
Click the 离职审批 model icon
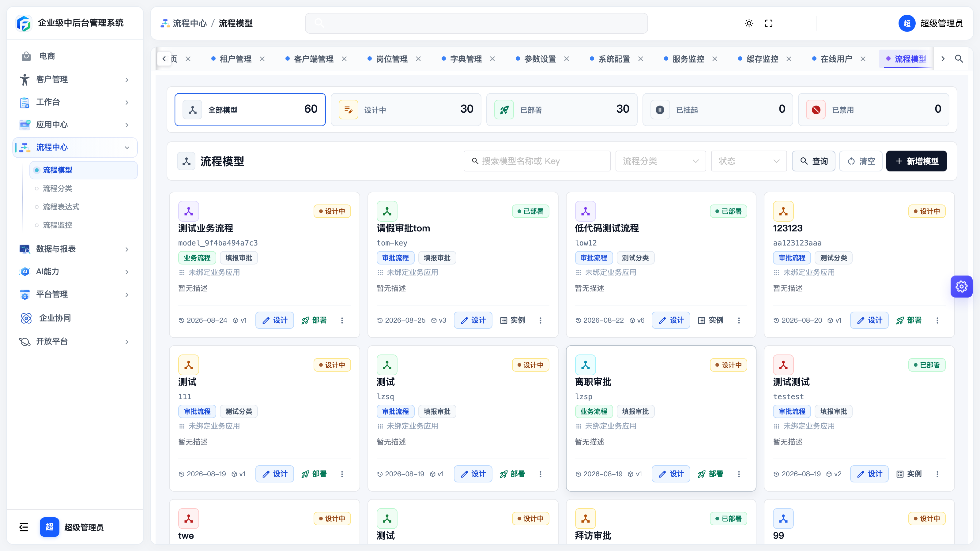click(x=586, y=365)
